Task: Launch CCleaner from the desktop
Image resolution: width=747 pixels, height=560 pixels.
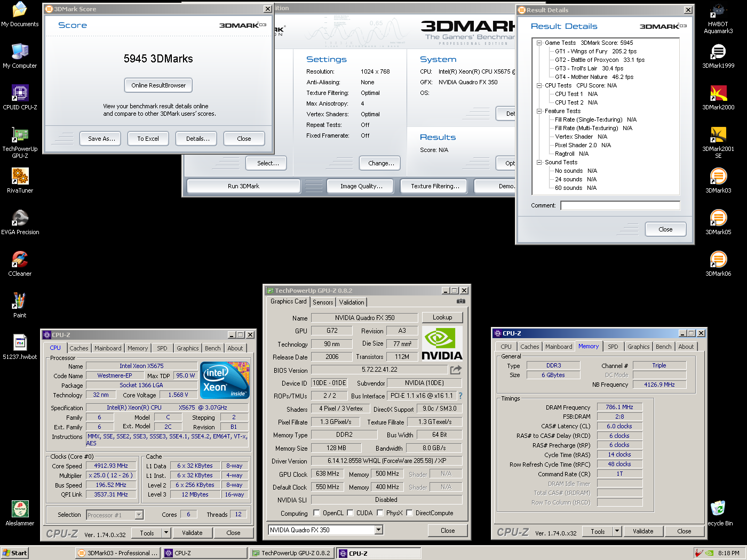Action: tap(20, 264)
